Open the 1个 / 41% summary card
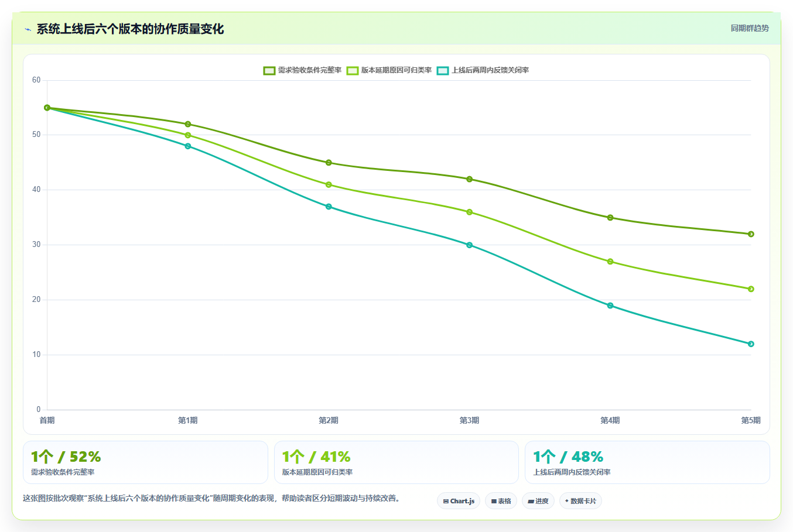This screenshot has height=532, width=793. (396, 462)
